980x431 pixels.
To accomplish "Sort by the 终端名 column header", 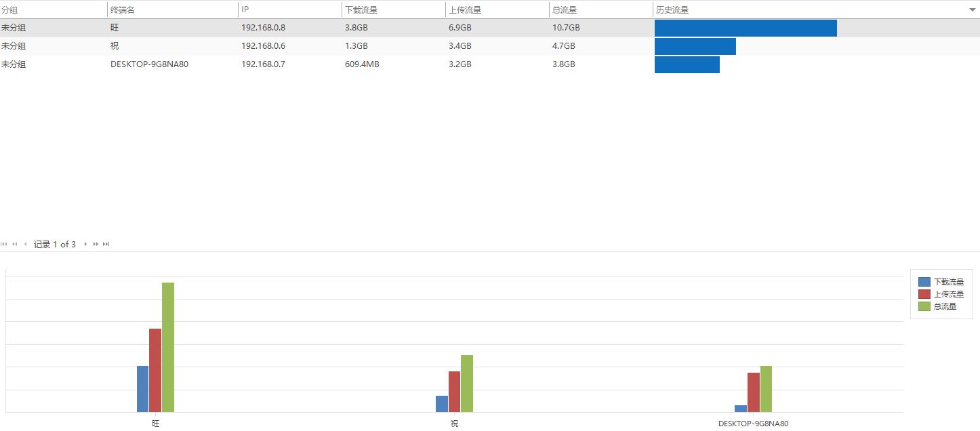I will click(173, 10).
